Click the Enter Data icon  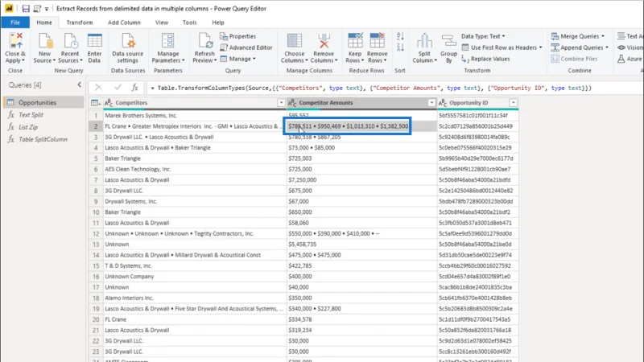coord(94,41)
